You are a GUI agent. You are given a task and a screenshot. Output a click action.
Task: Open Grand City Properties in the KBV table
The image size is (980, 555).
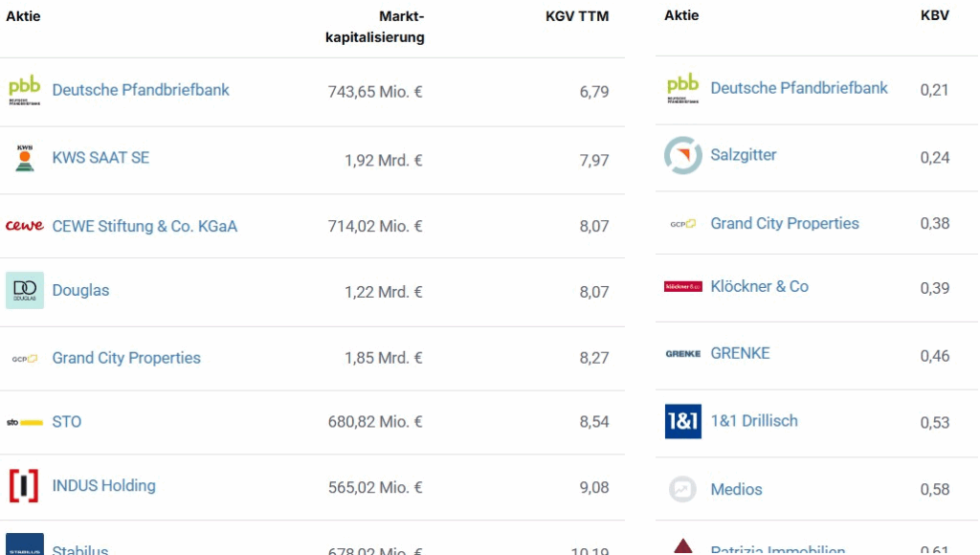[x=785, y=224]
